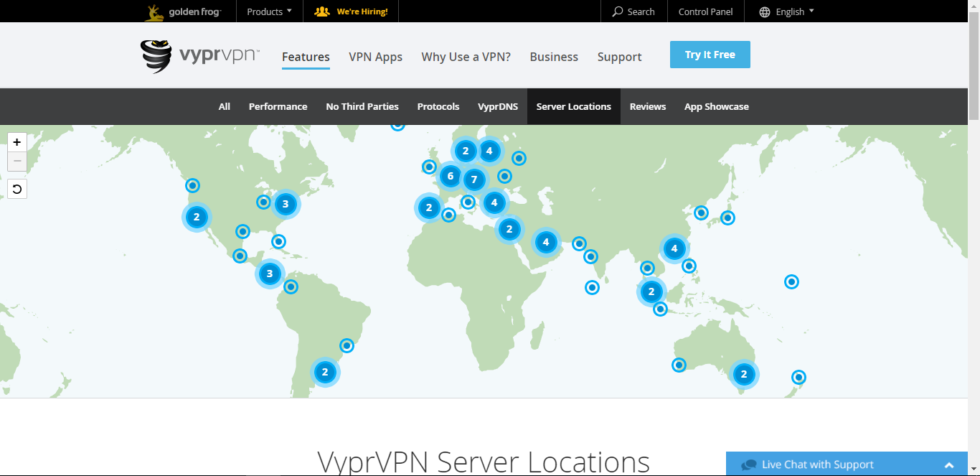Viewport: 980px width, 476px height.
Task: Navigate to Support
Action: [620, 57]
